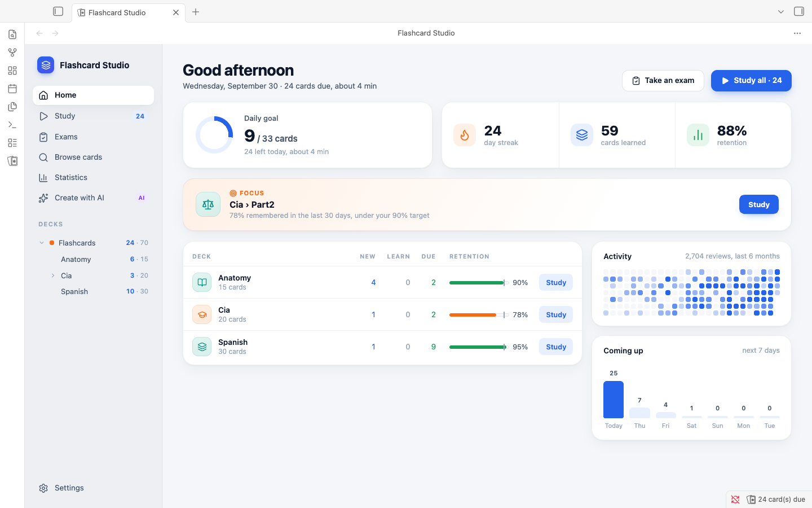Screen dimensions: 812x508
Task: Click Study for the Cia deck row
Action: click(556, 314)
